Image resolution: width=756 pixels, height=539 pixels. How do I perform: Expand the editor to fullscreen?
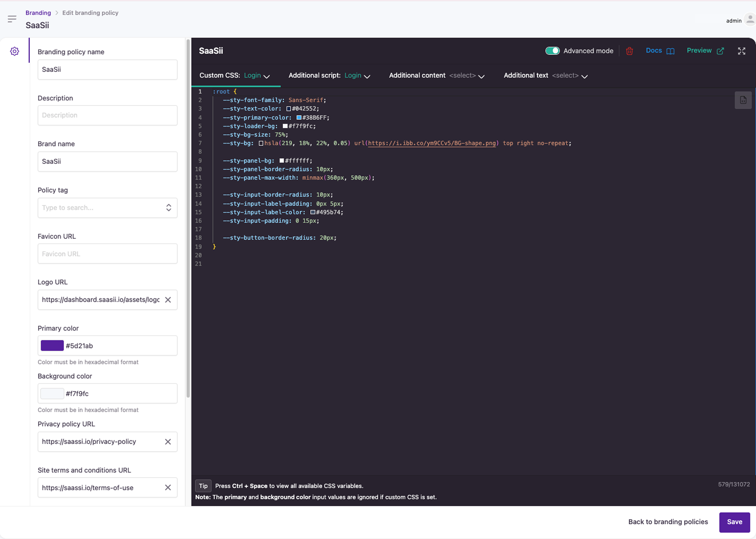[x=741, y=51]
